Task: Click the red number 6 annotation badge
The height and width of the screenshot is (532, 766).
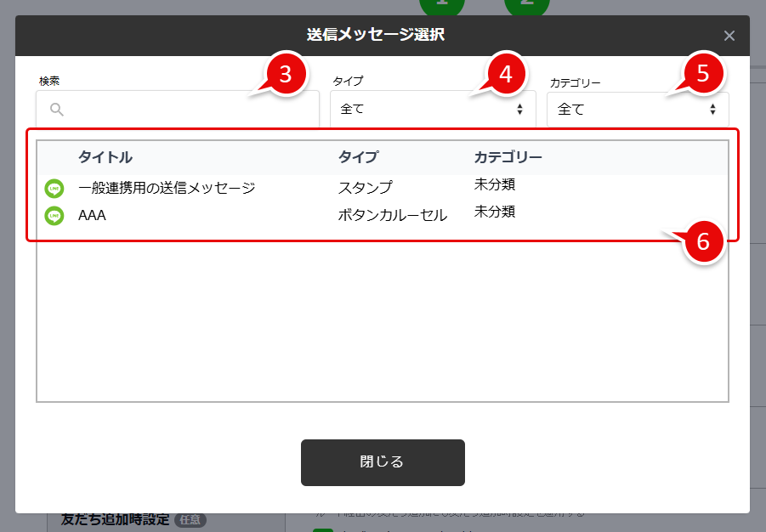Action: point(702,241)
